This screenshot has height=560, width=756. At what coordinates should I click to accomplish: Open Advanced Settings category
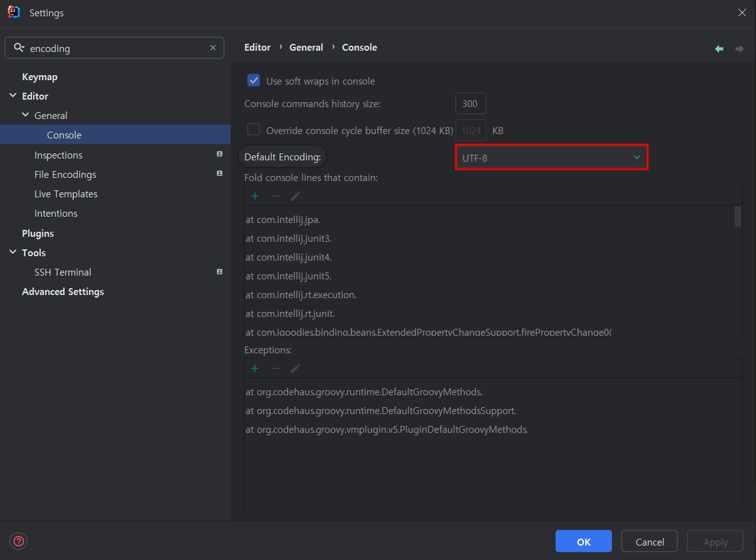tap(63, 291)
